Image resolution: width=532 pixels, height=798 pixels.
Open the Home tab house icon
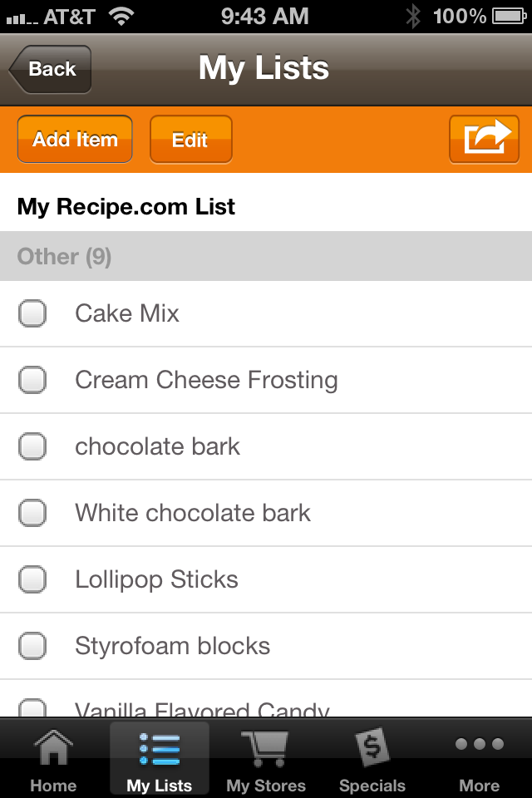[53, 748]
